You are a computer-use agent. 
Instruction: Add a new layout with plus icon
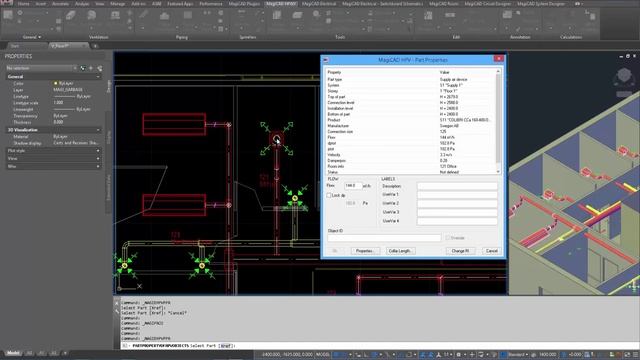click(x=64, y=353)
